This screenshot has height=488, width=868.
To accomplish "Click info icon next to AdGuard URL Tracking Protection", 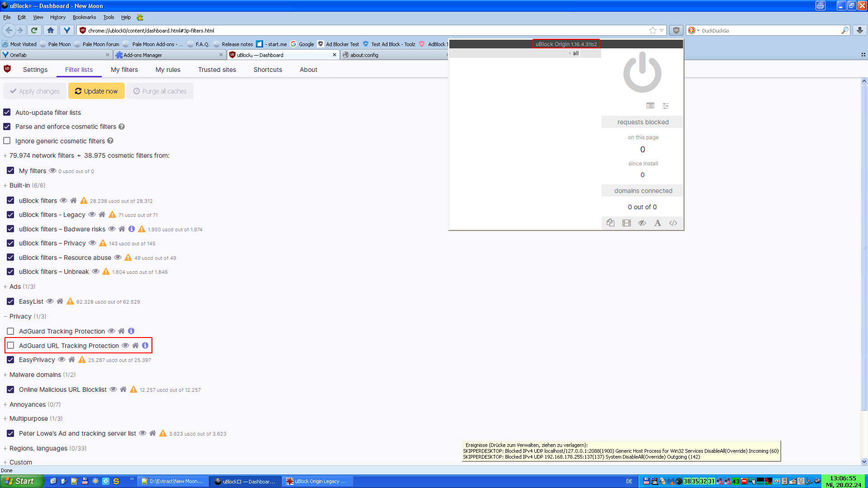I will (x=145, y=346).
